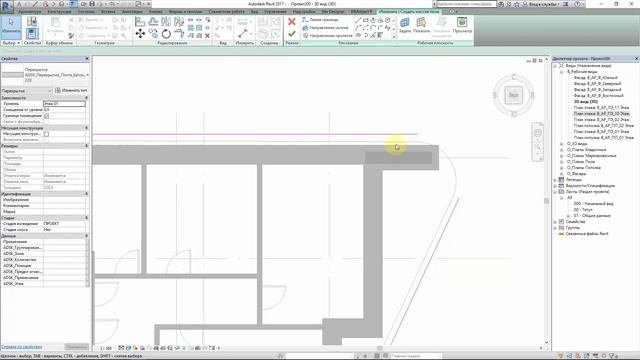
Task: Collapse the Identity Data (Идентификация) section
Action: (87, 194)
